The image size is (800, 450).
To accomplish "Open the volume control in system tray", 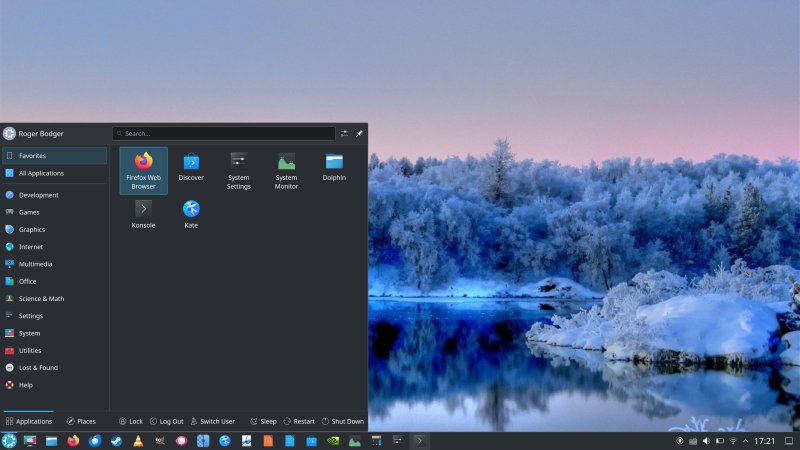I will pyautogui.click(x=706, y=441).
